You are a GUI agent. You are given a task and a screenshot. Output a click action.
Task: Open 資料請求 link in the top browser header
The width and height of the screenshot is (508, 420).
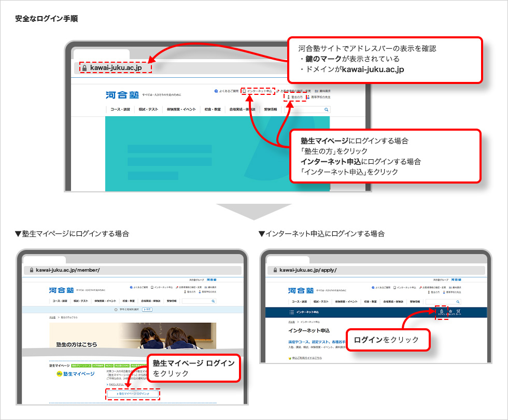click(322, 91)
